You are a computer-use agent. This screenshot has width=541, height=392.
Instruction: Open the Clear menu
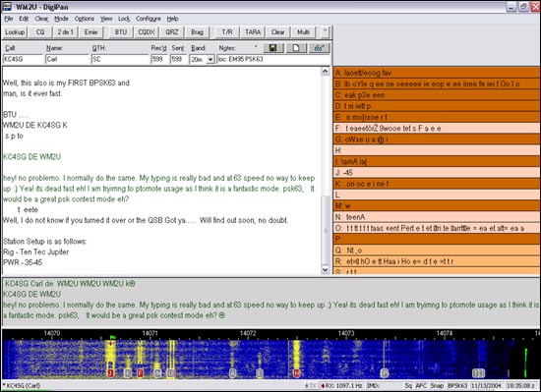click(41, 19)
